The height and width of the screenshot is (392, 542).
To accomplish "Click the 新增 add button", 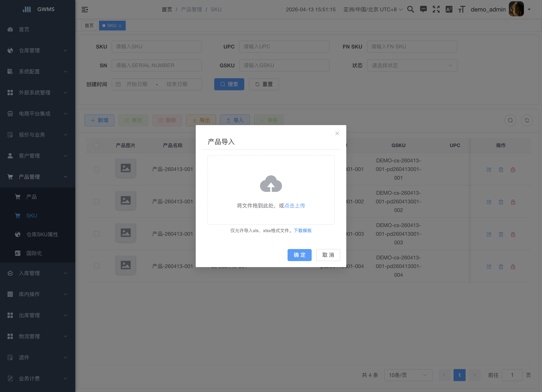I will coord(99,120).
